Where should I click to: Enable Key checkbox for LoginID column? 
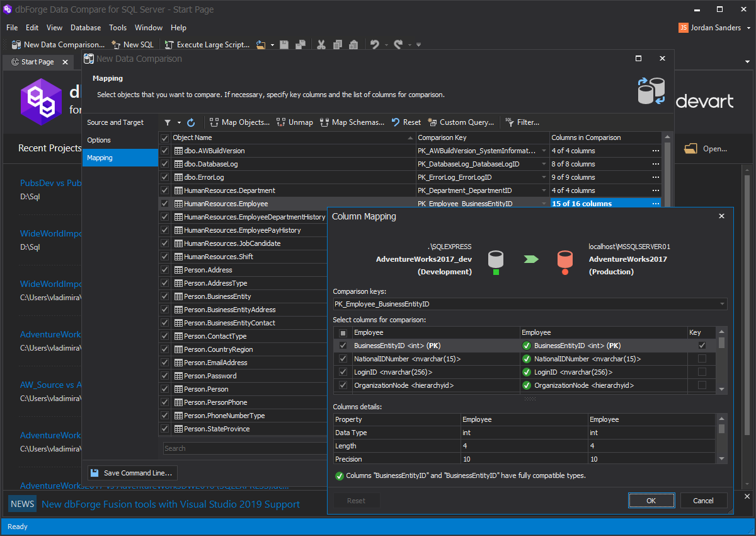[702, 372]
